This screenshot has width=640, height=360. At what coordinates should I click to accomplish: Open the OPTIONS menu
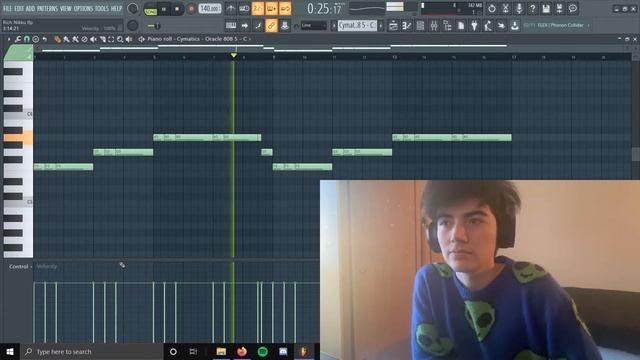83,9
